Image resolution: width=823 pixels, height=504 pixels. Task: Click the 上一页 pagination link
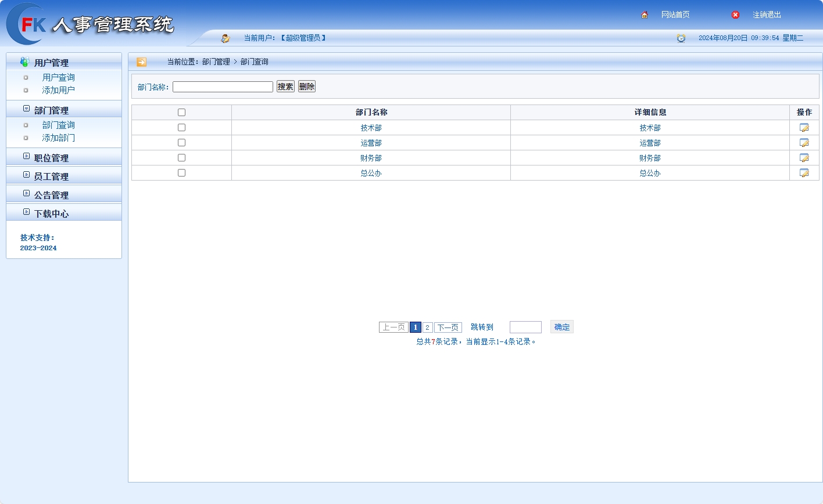point(393,327)
